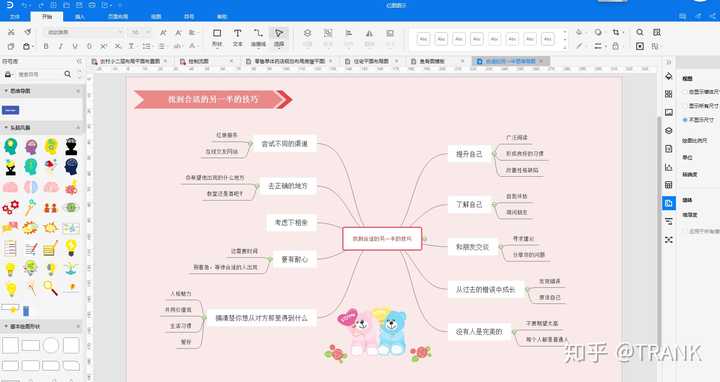This screenshot has width=720, height=382.
Task: Open the Fill style panel icon in right sidebar
Action: coord(669,76)
